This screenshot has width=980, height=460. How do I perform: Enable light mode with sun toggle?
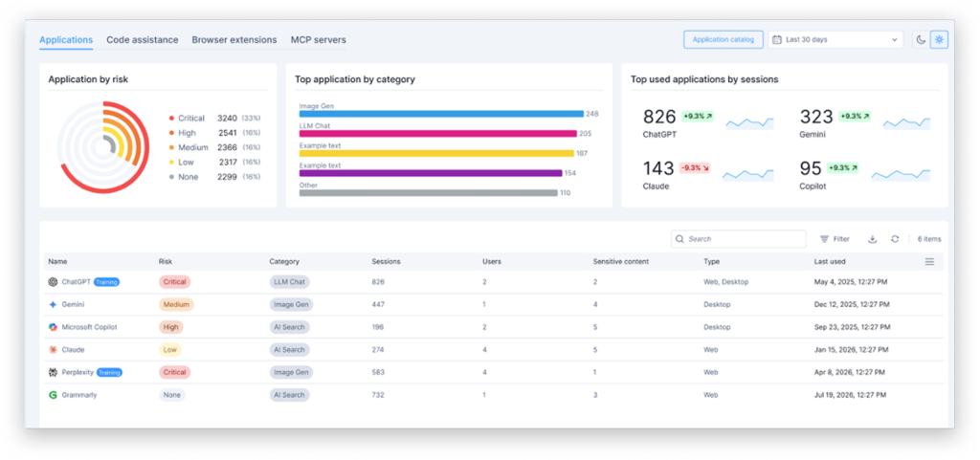click(x=939, y=40)
